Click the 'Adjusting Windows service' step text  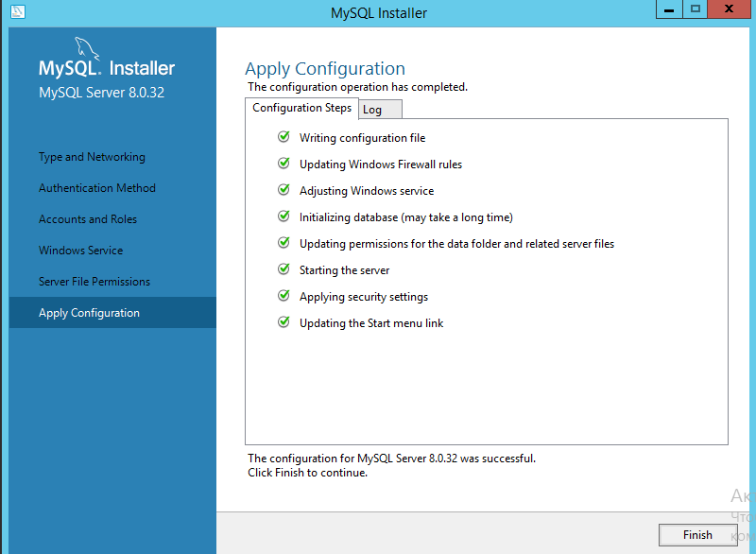(367, 191)
